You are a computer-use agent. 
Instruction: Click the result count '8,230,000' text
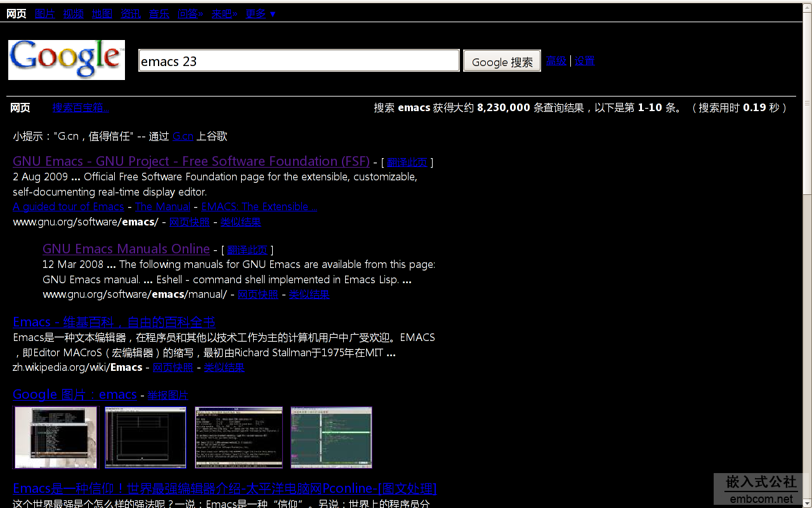pyautogui.click(x=503, y=108)
